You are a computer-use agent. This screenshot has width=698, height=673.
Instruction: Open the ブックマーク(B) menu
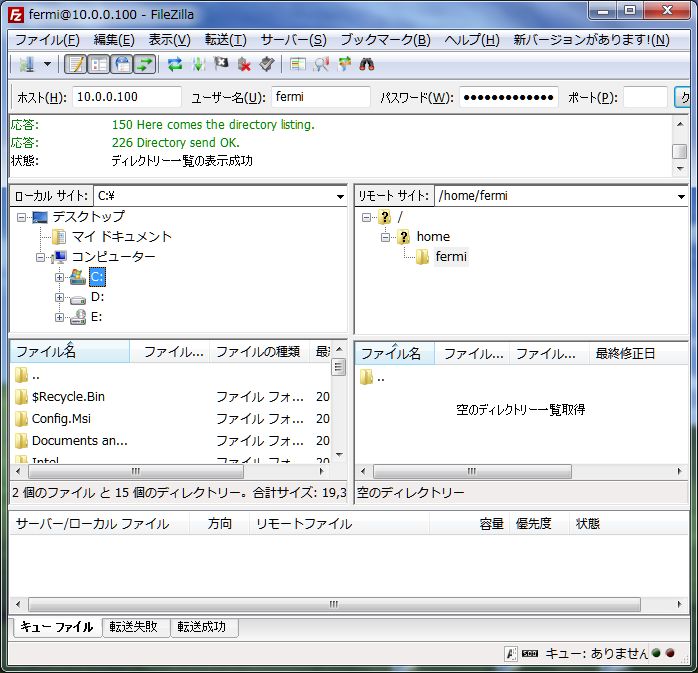coord(386,40)
